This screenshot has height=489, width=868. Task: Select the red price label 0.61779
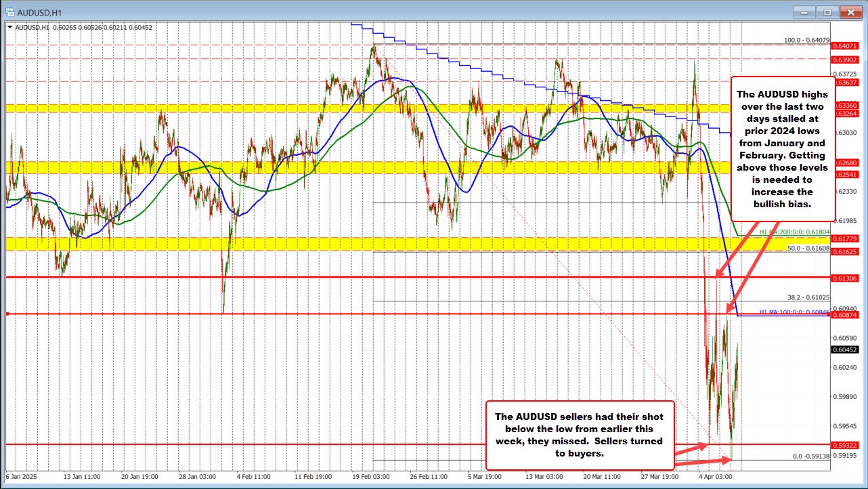pyautogui.click(x=847, y=238)
